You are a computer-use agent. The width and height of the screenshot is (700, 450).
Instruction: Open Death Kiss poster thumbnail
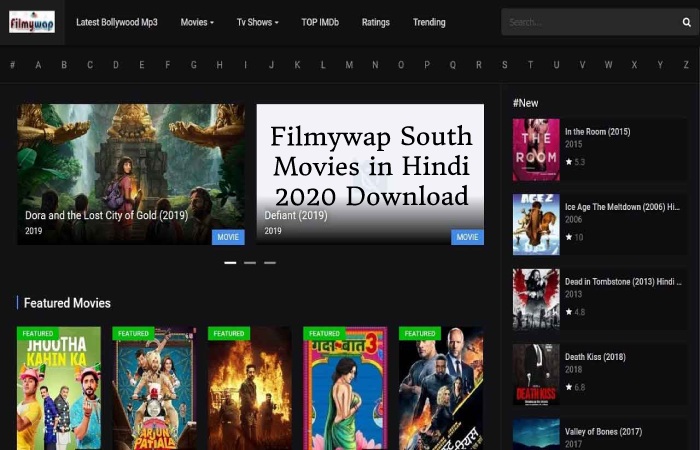(536, 375)
